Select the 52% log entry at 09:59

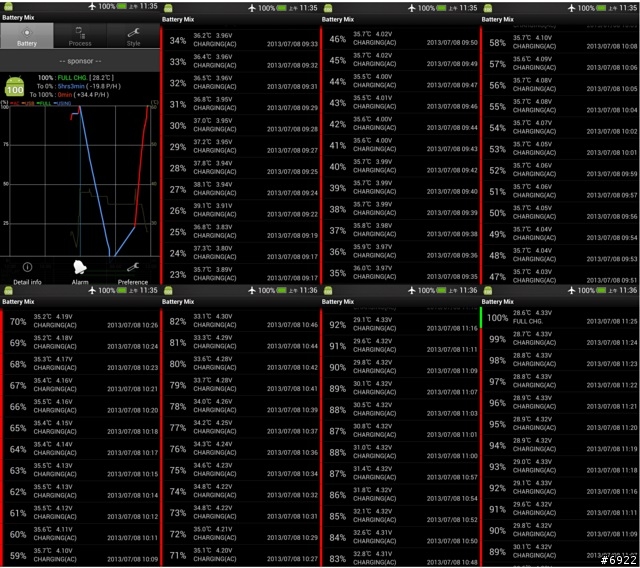[x=560, y=170]
